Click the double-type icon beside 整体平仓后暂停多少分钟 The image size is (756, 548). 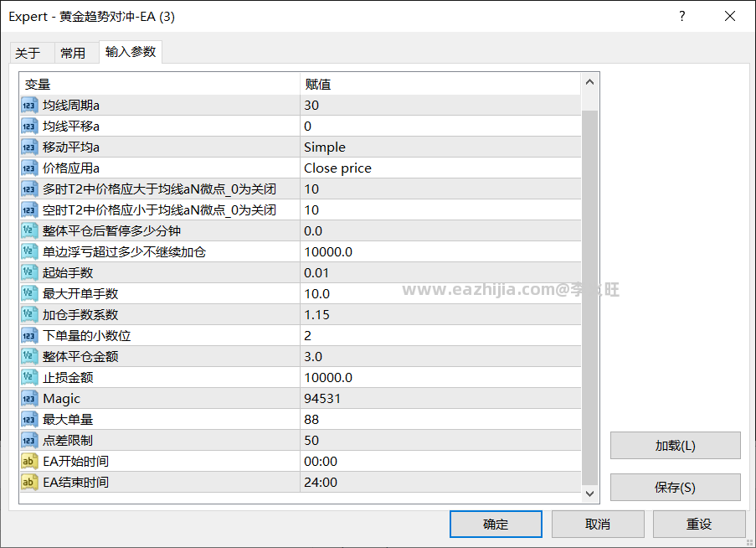29,230
